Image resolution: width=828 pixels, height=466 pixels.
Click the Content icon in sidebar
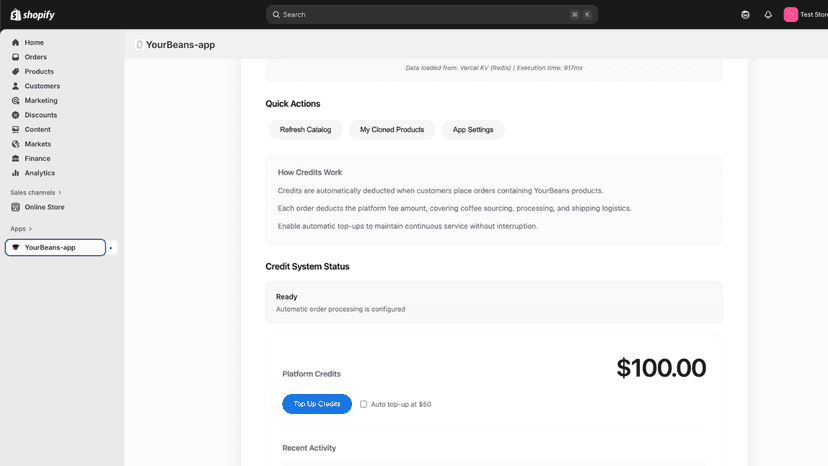pos(15,129)
